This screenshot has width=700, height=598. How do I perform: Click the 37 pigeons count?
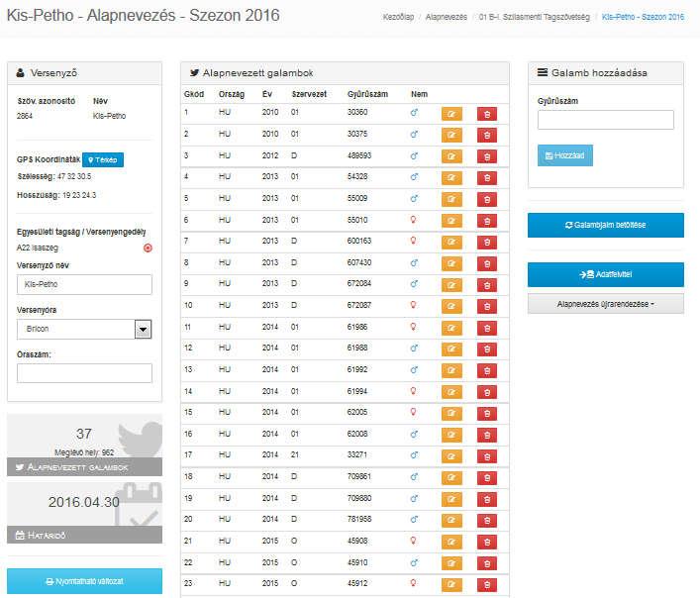click(x=84, y=434)
